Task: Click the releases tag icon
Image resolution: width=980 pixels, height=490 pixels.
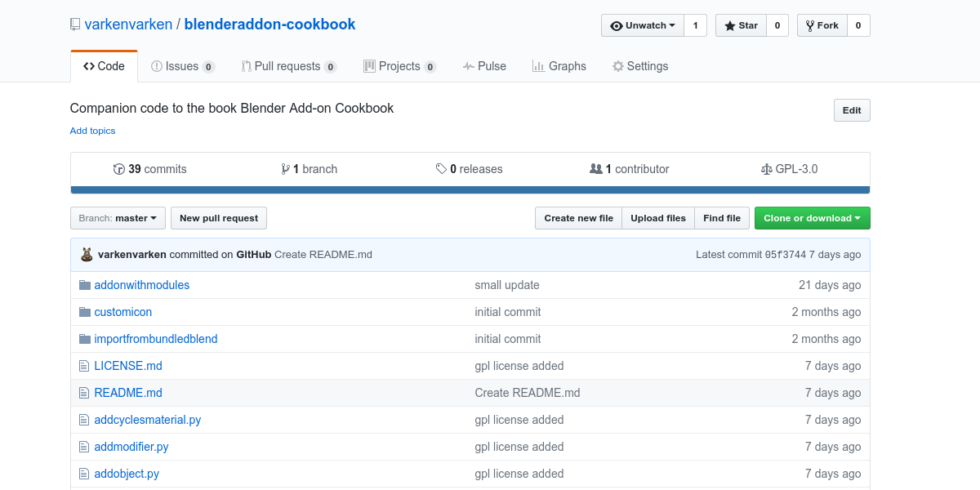Action: click(441, 169)
